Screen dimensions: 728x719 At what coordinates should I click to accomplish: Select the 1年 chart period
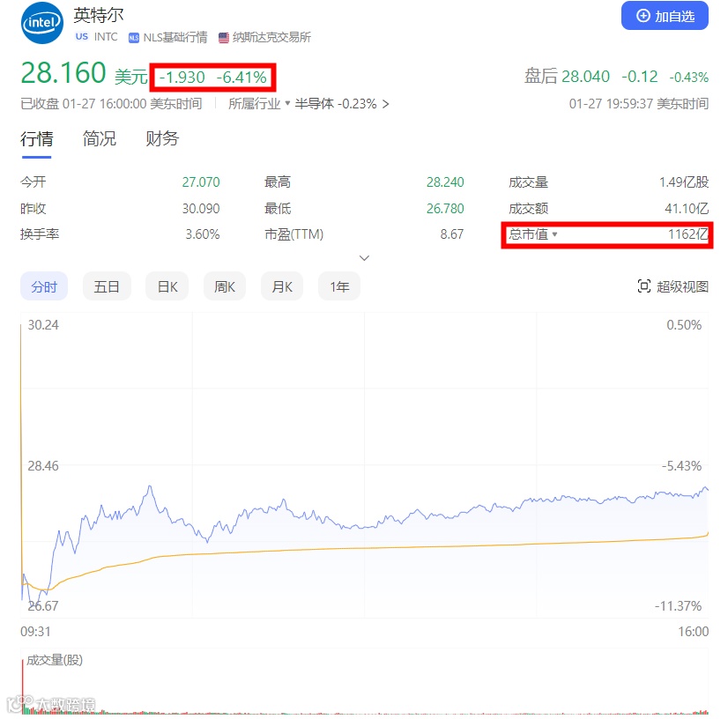click(339, 286)
